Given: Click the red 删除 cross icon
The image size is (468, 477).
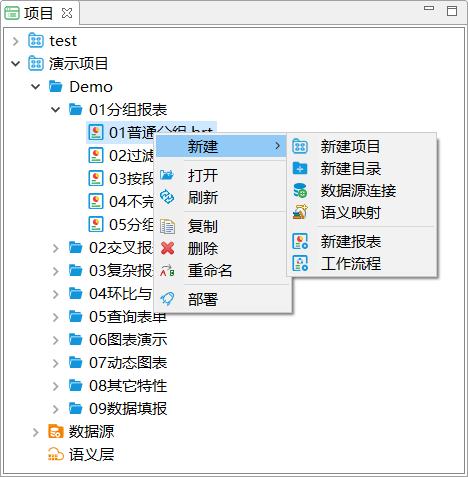Looking at the screenshot, I should tap(167, 248).
